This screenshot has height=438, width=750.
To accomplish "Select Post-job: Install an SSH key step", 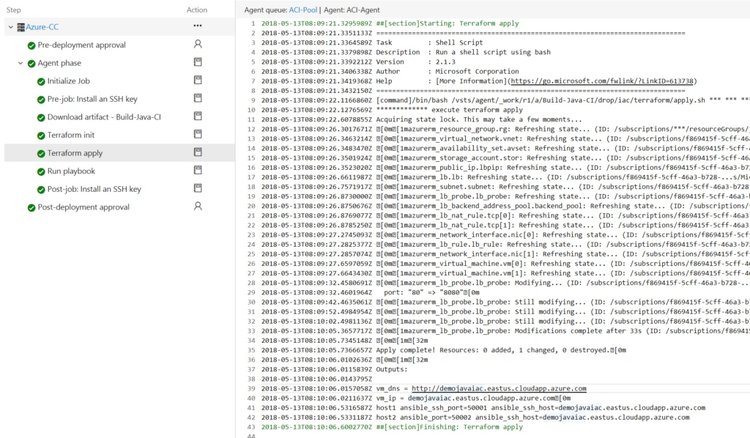I will click(x=94, y=189).
